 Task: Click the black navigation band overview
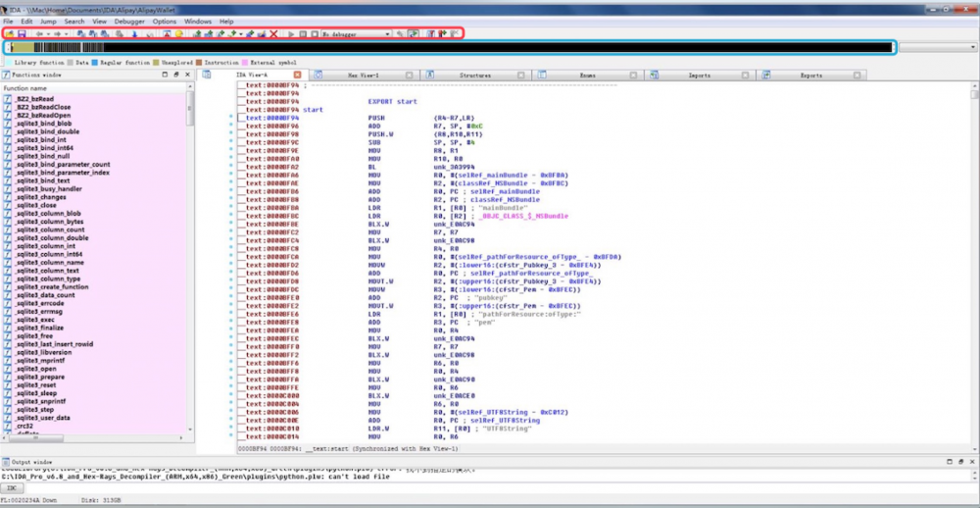[490, 47]
